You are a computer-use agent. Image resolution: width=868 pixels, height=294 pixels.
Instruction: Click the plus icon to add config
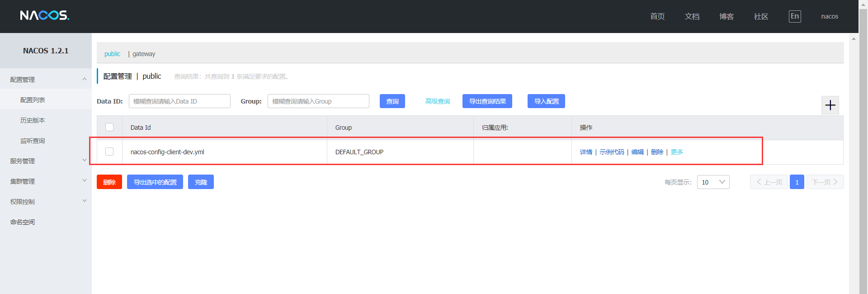[830, 105]
